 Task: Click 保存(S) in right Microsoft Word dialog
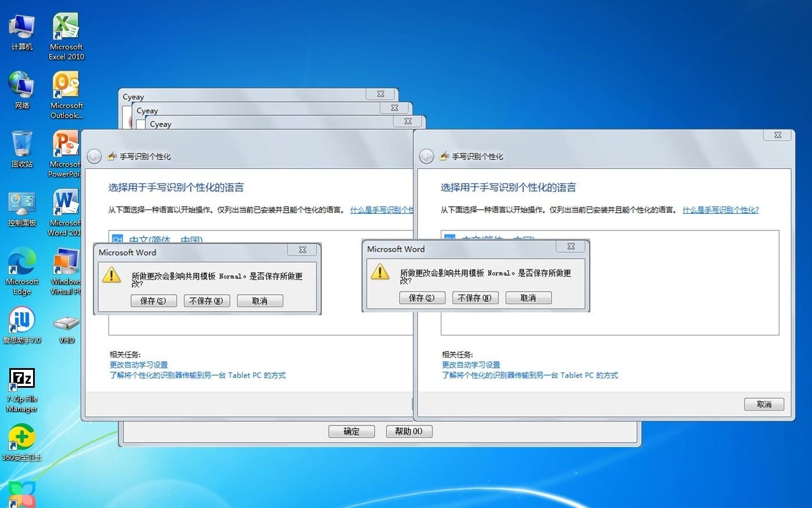coord(422,298)
